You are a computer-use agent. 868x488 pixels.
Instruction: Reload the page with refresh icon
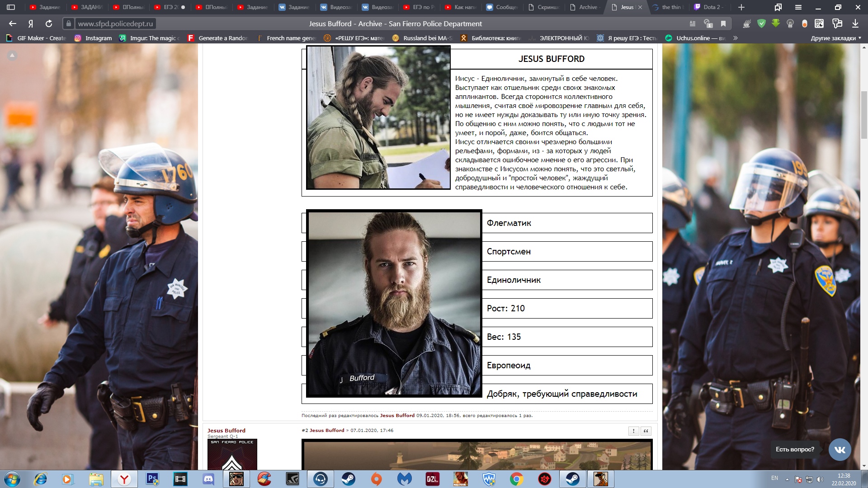click(x=49, y=23)
